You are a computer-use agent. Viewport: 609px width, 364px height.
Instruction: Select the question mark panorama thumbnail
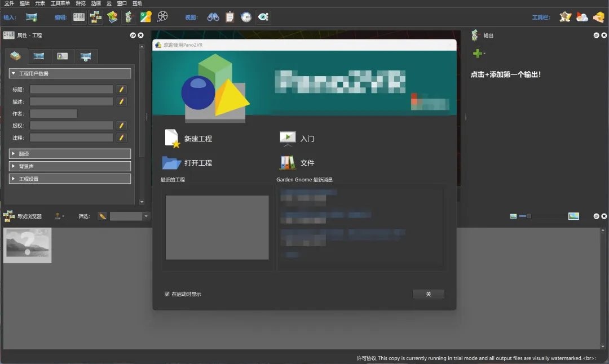(27, 245)
